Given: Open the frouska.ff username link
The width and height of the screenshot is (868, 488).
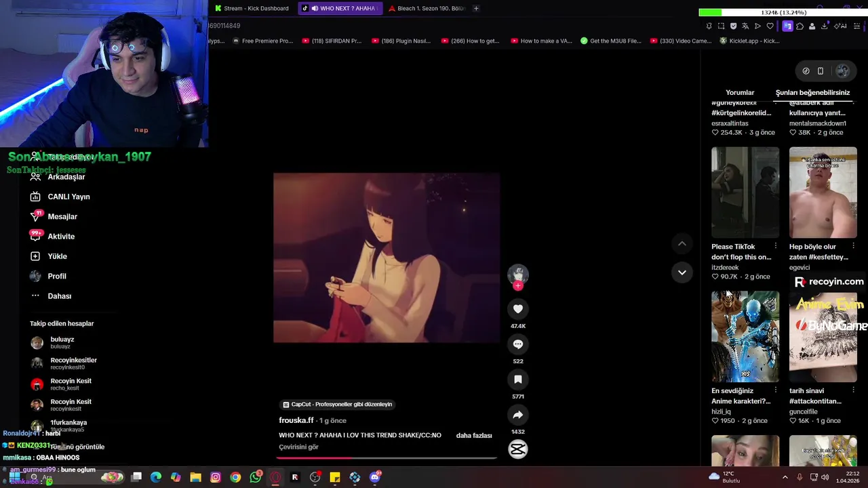Looking at the screenshot, I should (296, 420).
